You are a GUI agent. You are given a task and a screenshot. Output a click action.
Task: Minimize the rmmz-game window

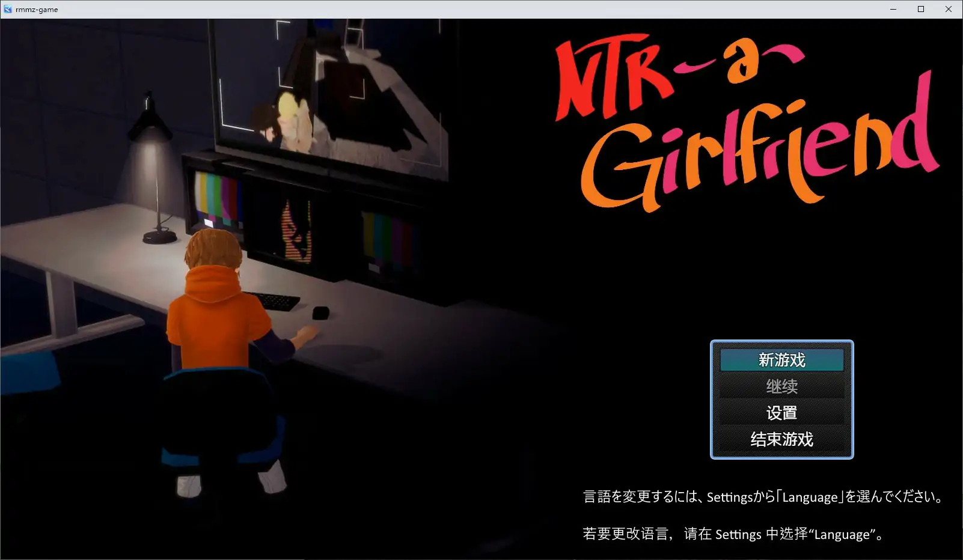click(893, 8)
